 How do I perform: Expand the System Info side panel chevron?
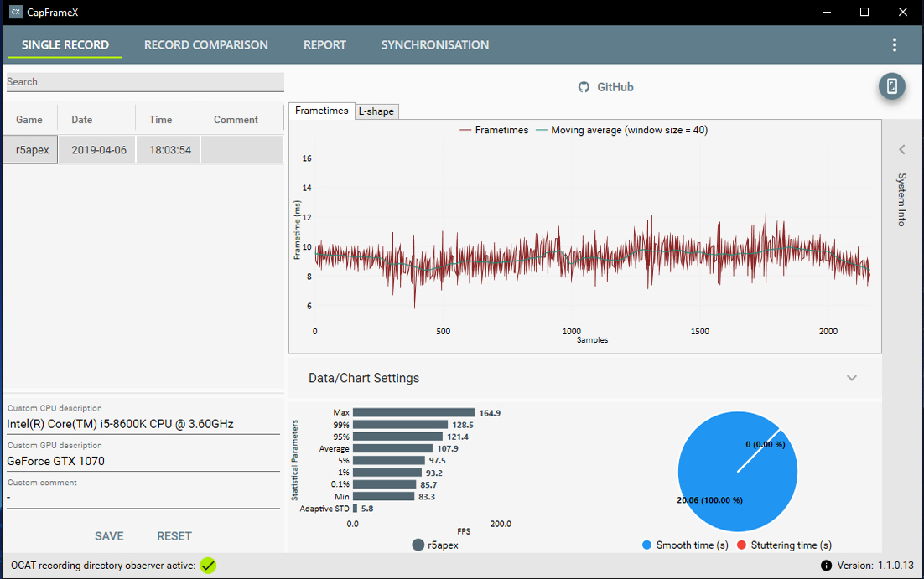(901, 150)
